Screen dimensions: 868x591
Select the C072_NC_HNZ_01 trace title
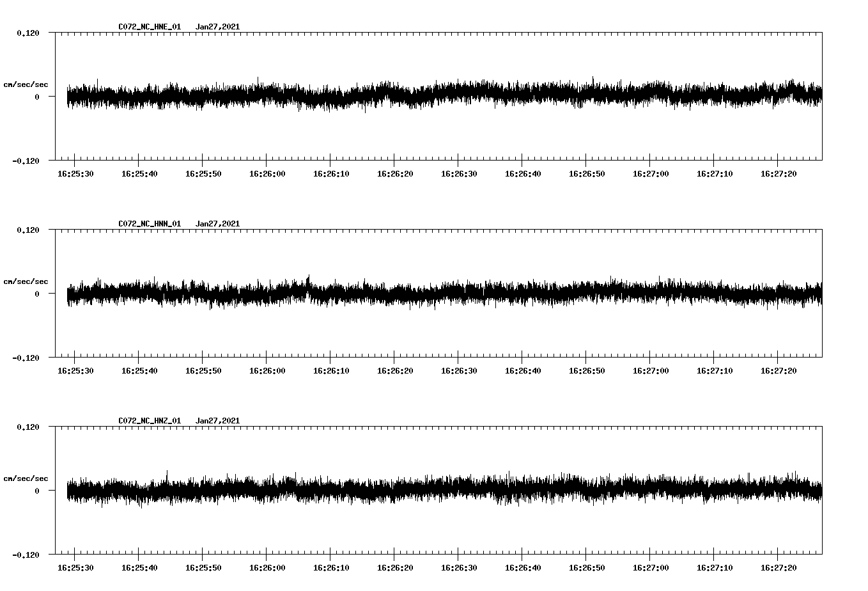(x=148, y=420)
